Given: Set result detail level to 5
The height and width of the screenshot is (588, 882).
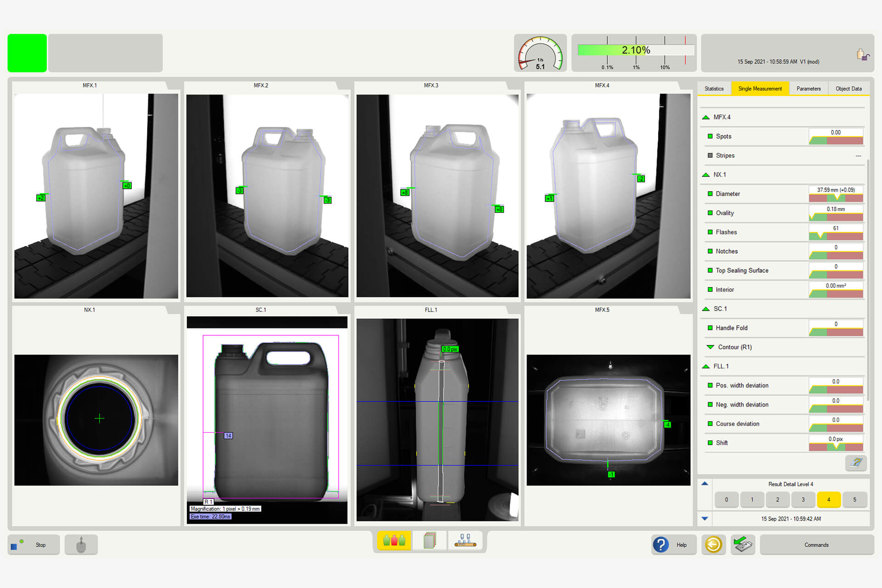Looking at the screenshot, I should tap(854, 499).
